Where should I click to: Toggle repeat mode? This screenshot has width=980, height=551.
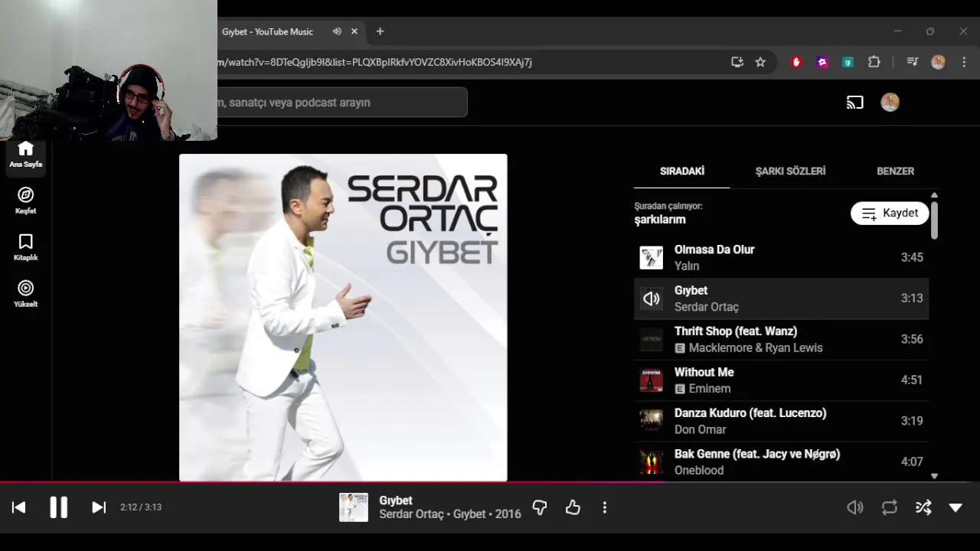[890, 507]
